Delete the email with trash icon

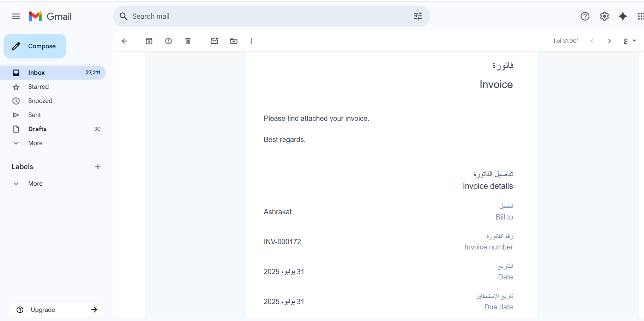point(188,41)
